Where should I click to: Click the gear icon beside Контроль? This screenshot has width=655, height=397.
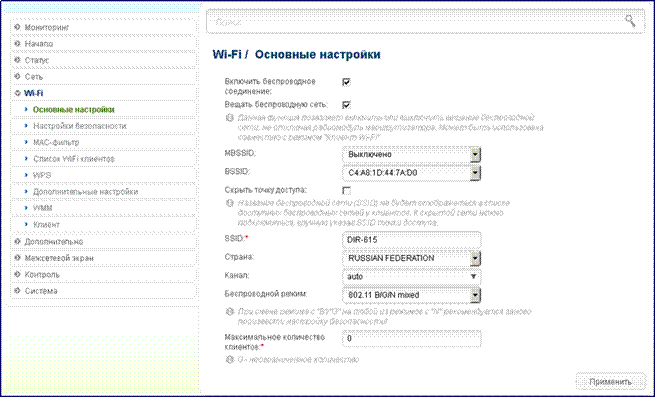click(17, 275)
